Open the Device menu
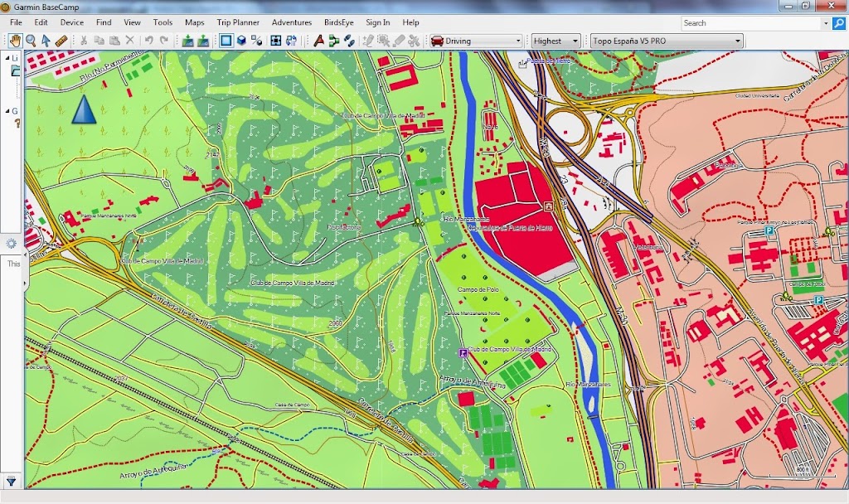 click(x=72, y=22)
